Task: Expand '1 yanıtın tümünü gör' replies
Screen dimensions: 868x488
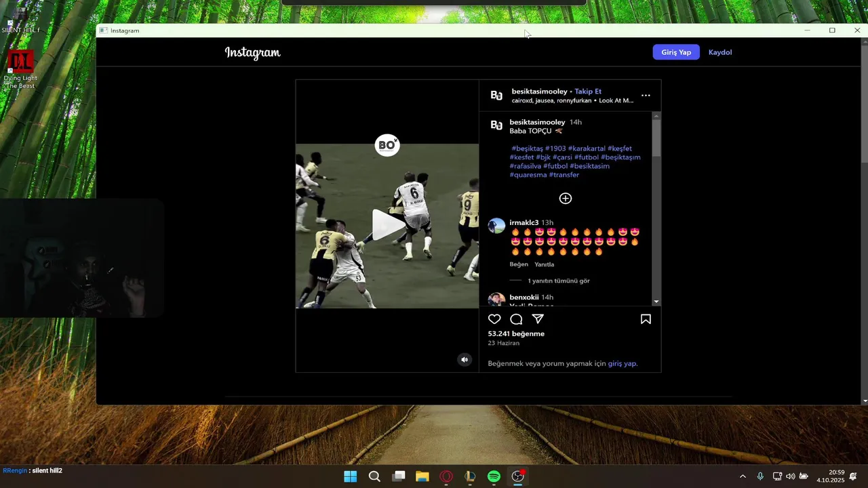Action: [559, 281]
